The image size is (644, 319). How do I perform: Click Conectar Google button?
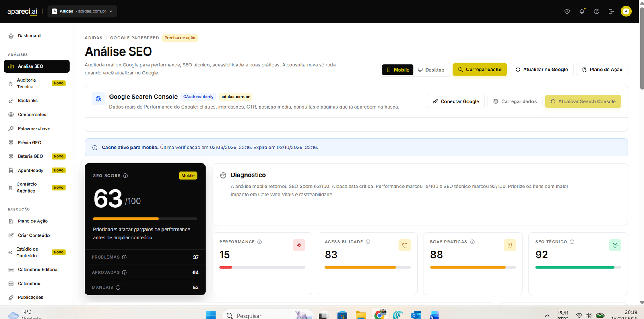point(456,101)
